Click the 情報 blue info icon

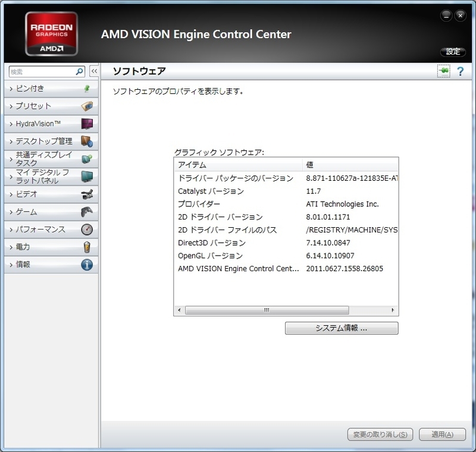(x=87, y=265)
